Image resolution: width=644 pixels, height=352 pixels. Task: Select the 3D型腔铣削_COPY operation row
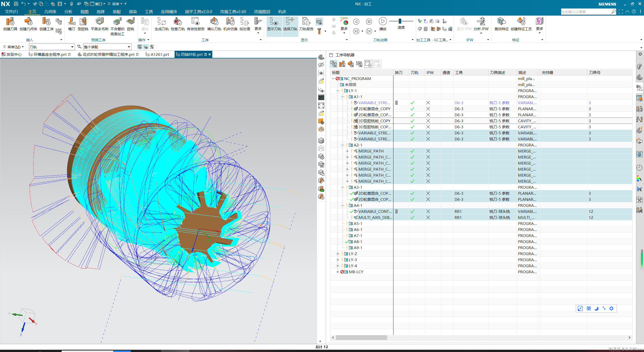pyautogui.click(x=481, y=121)
